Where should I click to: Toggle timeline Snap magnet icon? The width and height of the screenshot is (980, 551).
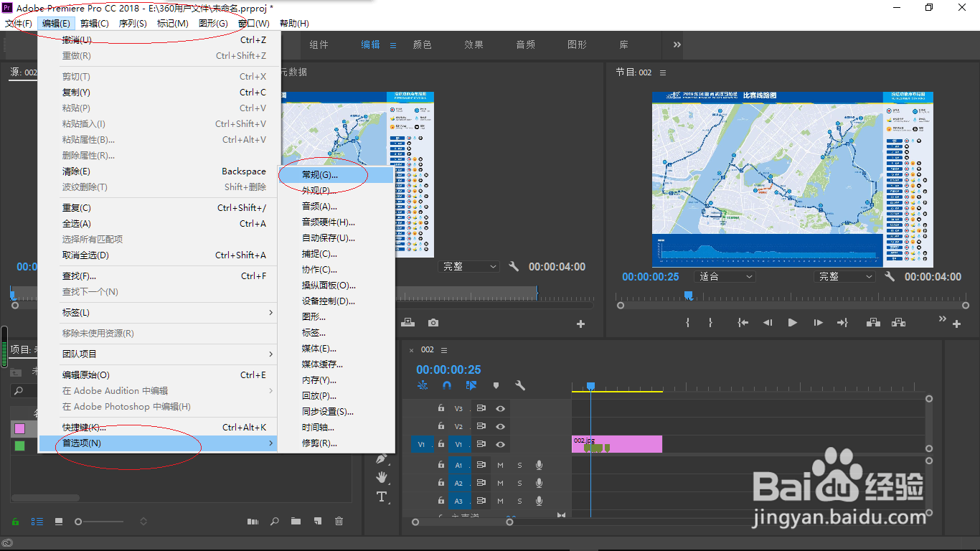click(447, 385)
